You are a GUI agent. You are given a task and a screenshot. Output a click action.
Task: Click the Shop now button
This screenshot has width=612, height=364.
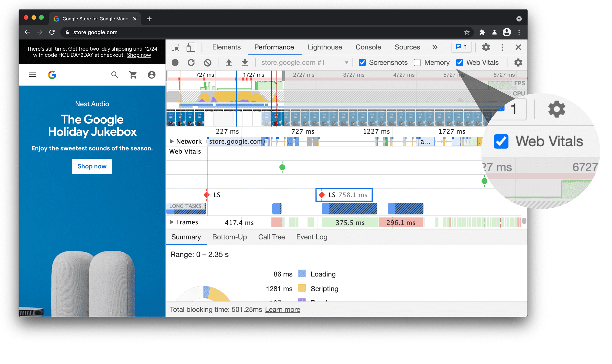point(92,166)
